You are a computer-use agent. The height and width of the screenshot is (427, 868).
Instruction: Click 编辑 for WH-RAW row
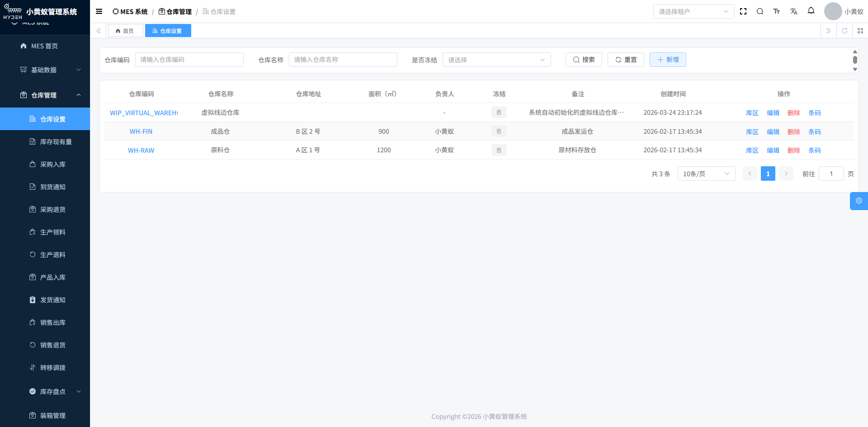773,150
